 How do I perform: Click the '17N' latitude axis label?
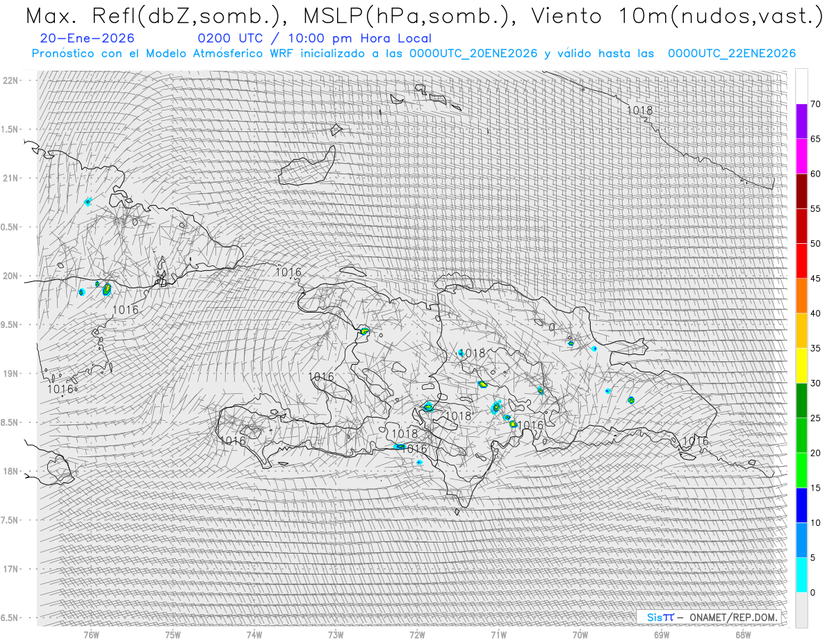tap(10, 569)
